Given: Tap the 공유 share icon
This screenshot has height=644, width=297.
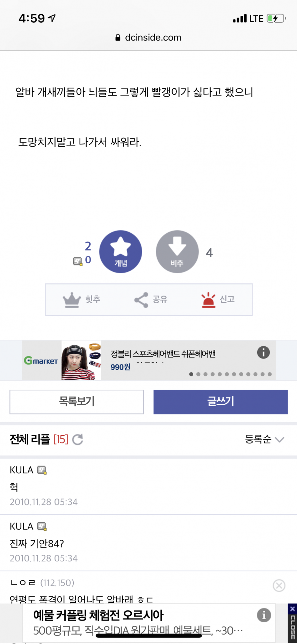Looking at the screenshot, I should 141,300.
